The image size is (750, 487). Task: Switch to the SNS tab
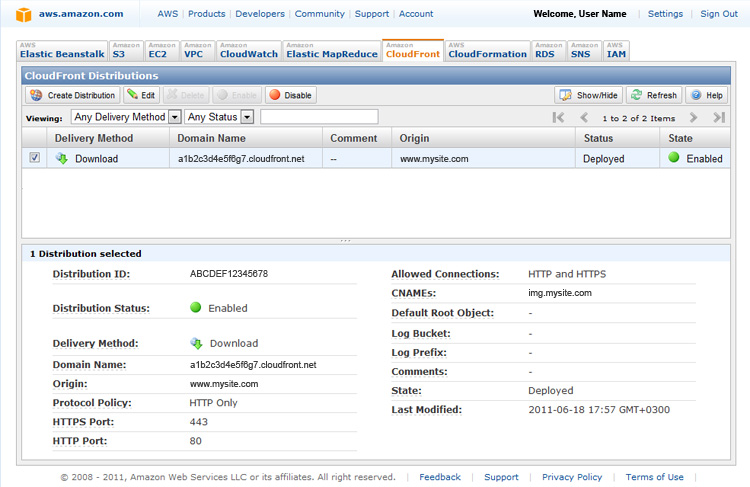click(585, 50)
